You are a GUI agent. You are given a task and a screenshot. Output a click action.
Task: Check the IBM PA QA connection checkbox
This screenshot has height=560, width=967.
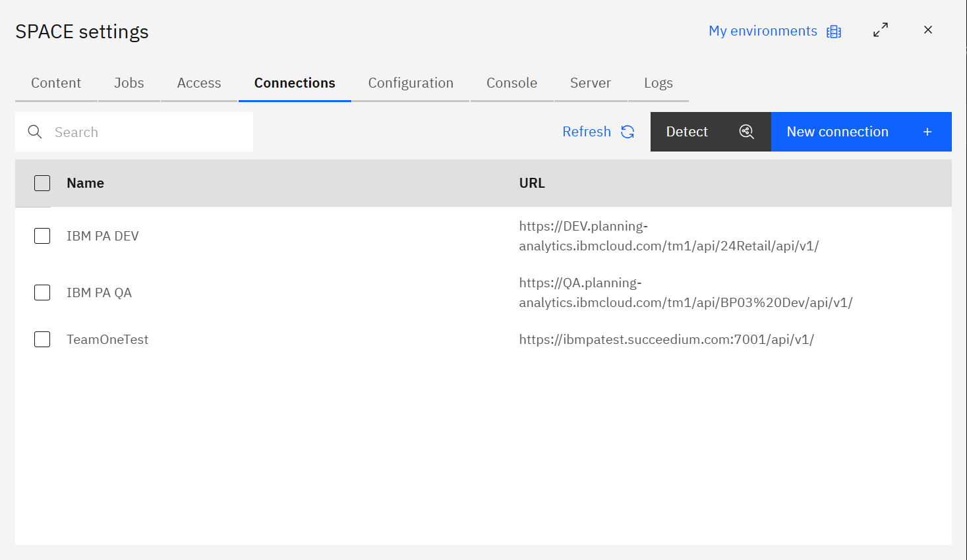42,292
